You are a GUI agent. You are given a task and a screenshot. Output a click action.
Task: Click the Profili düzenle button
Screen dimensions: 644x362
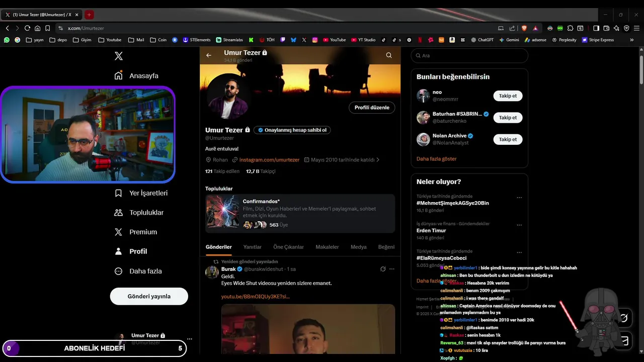coord(372,108)
